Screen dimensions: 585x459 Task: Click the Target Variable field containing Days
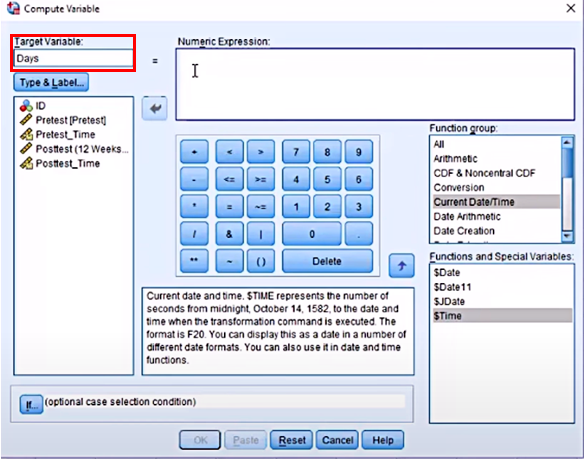pyautogui.click(x=73, y=59)
